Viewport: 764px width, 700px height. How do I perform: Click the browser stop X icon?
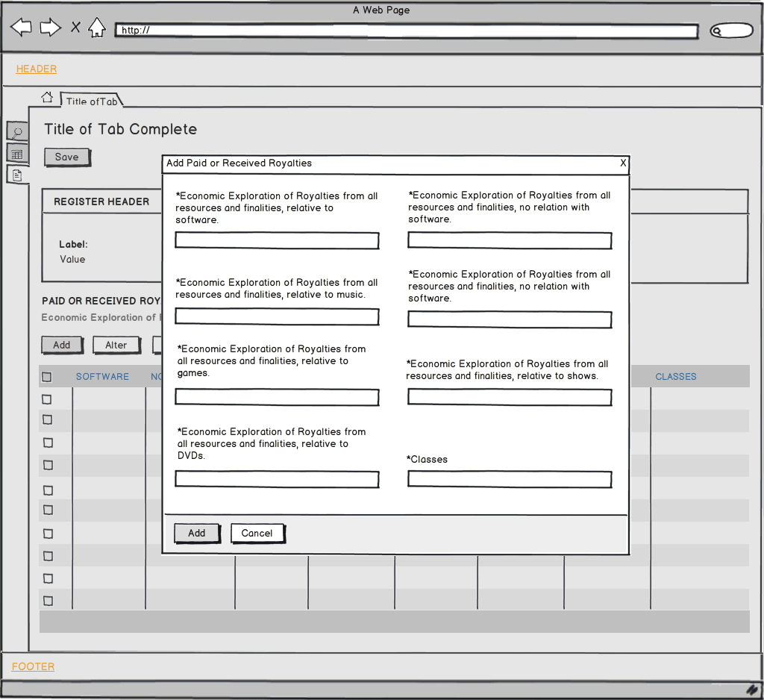coord(75,27)
